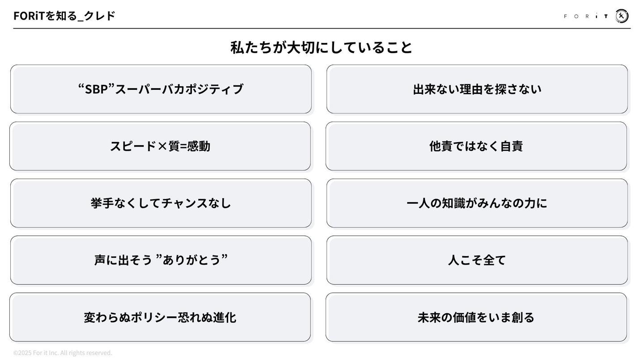Select the 一人の知識がみんなの力に card
This screenshot has height=362, width=644.
(477, 203)
